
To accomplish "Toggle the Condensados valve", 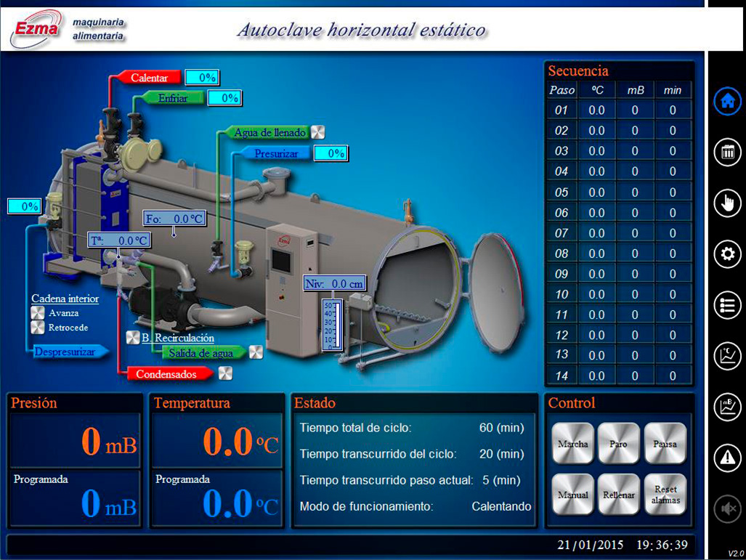I will [x=224, y=373].
